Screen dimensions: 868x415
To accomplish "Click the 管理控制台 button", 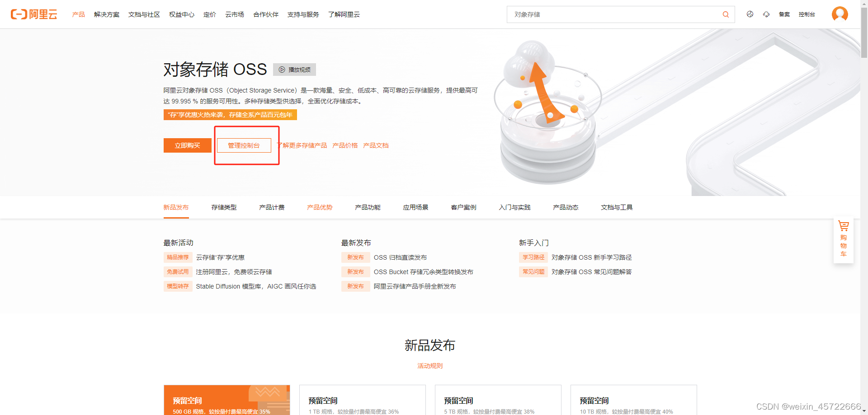I will click(x=244, y=145).
